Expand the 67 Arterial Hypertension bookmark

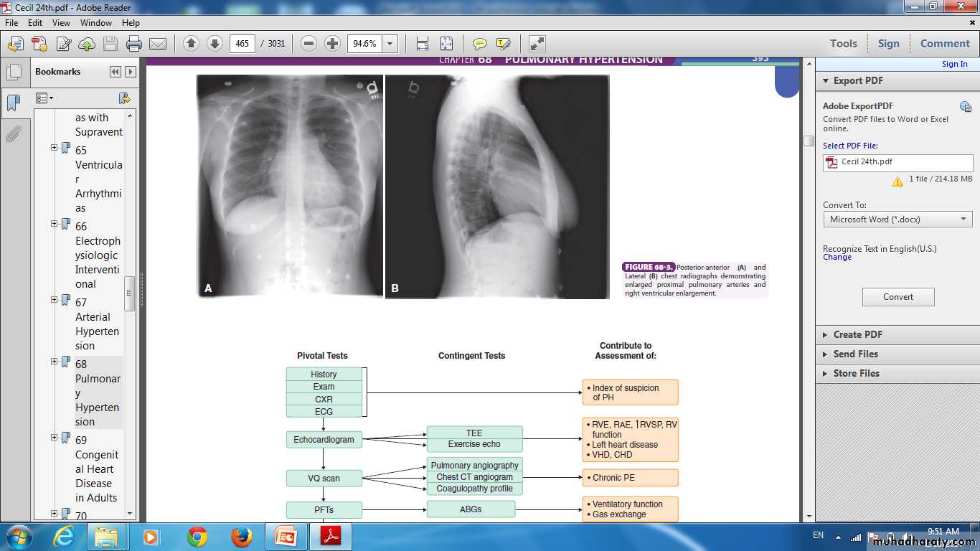(x=54, y=299)
